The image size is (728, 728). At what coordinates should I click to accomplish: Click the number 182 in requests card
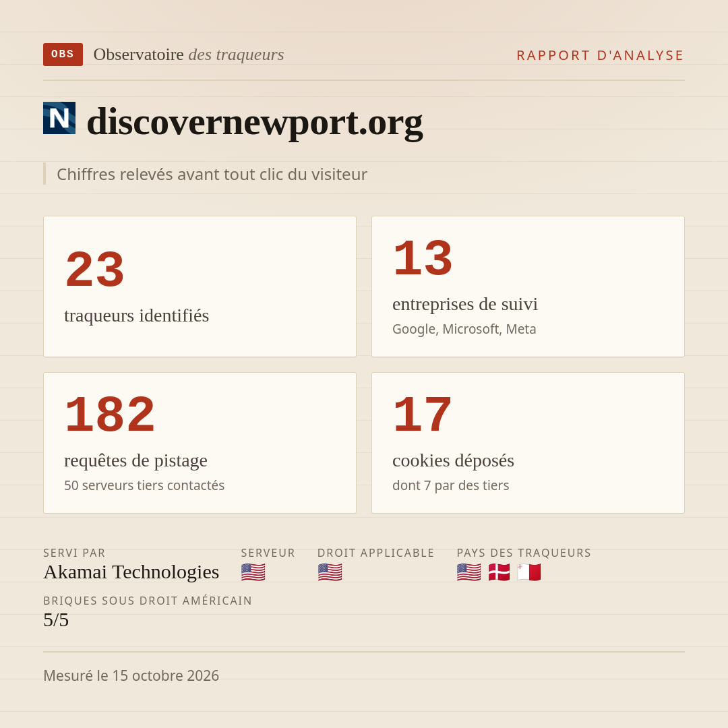tap(110, 414)
